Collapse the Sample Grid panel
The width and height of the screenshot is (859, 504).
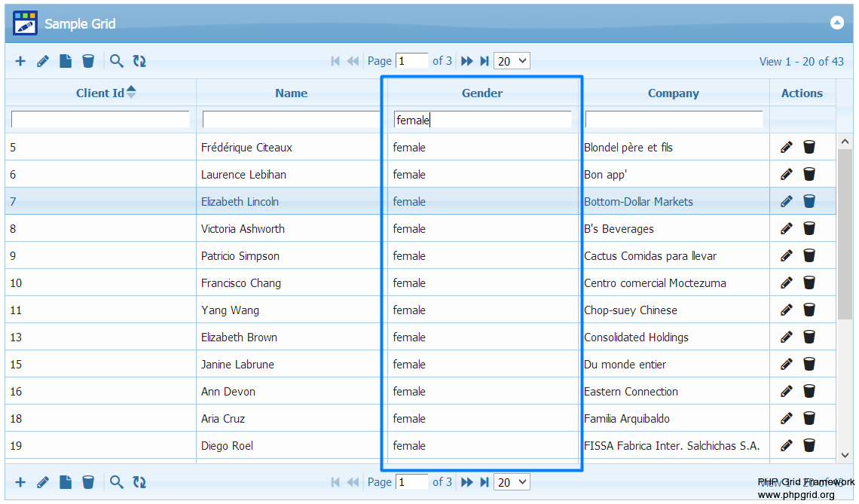click(837, 23)
